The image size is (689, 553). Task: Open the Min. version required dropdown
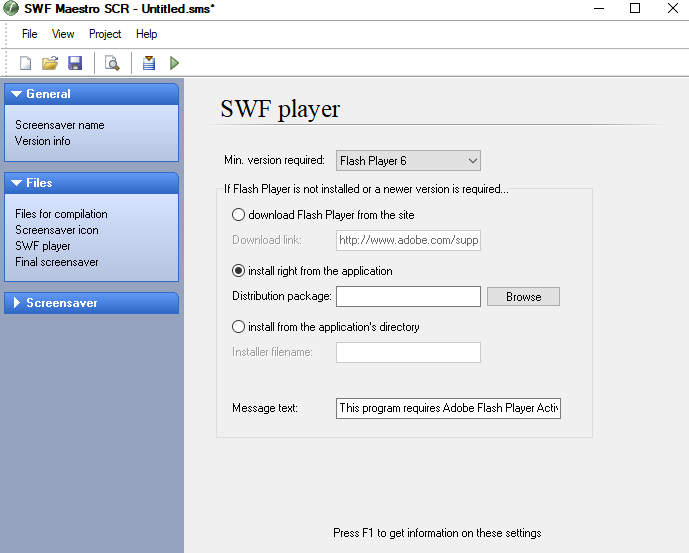click(408, 160)
